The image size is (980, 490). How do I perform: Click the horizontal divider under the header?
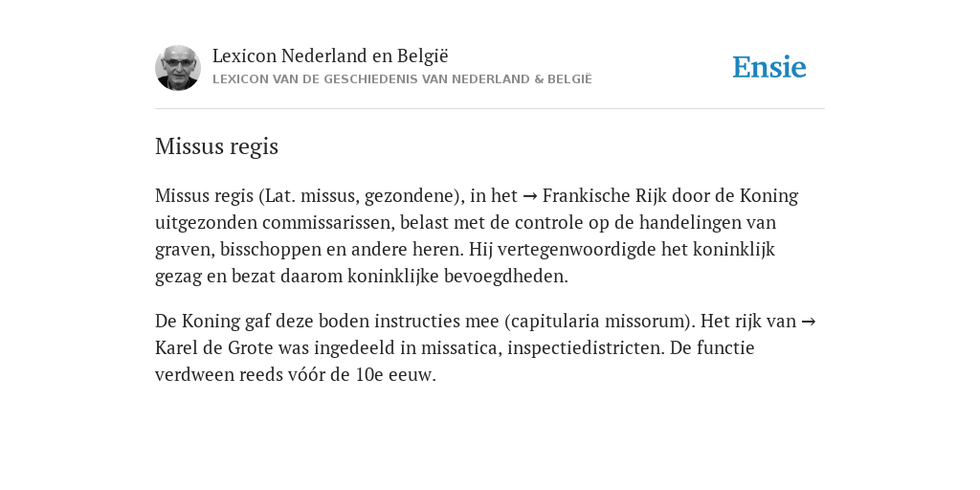click(x=490, y=109)
